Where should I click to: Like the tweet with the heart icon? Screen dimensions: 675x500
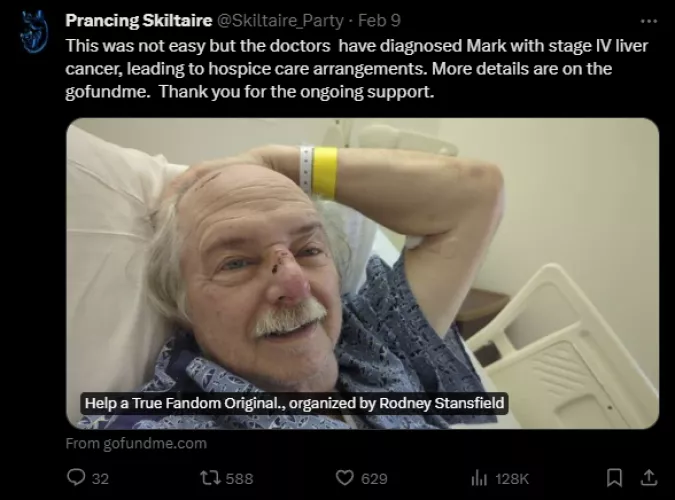pos(344,478)
